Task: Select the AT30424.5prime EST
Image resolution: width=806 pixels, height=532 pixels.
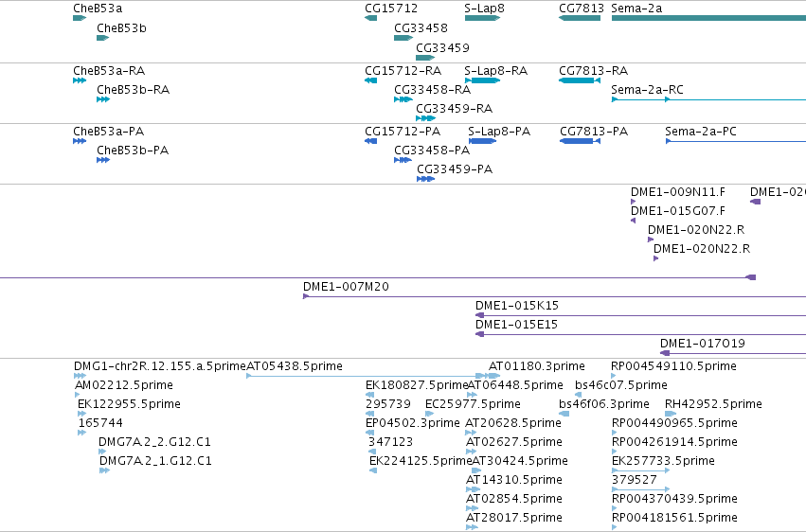Action: coord(476,470)
